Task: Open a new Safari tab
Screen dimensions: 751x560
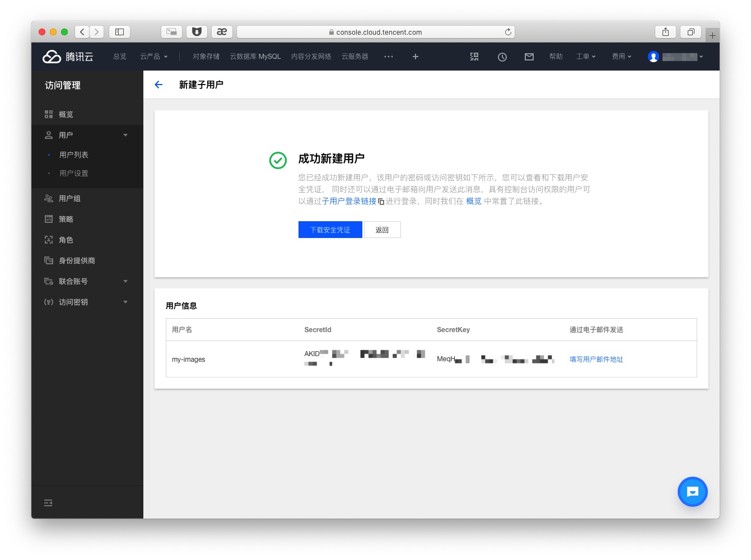Action: (712, 35)
